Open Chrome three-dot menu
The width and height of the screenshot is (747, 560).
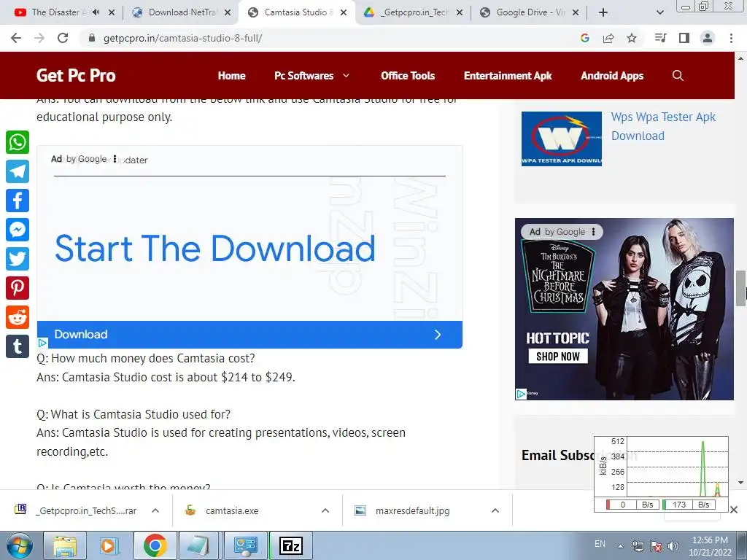(x=731, y=38)
